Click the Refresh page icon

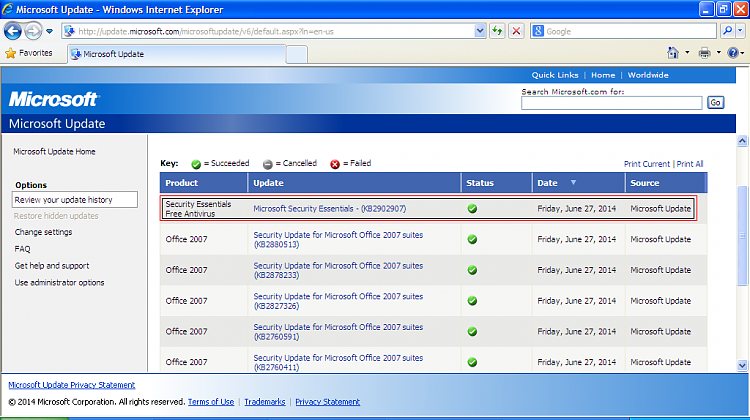[497, 32]
